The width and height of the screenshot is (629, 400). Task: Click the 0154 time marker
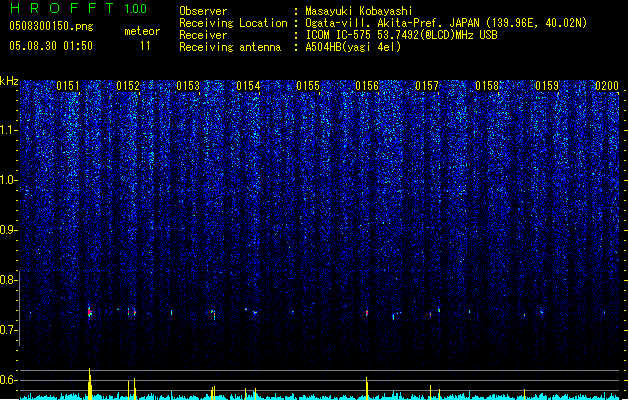click(x=248, y=86)
